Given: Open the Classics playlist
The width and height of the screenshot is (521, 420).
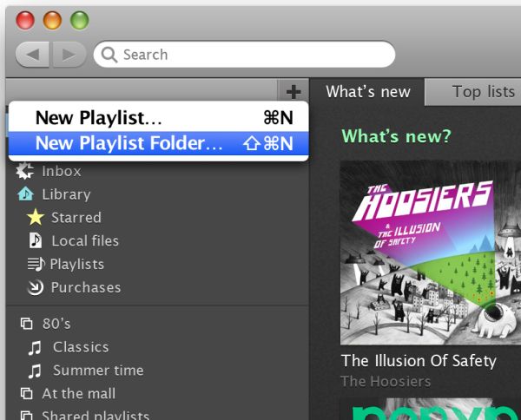Looking at the screenshot, I should tap(81, 347).
